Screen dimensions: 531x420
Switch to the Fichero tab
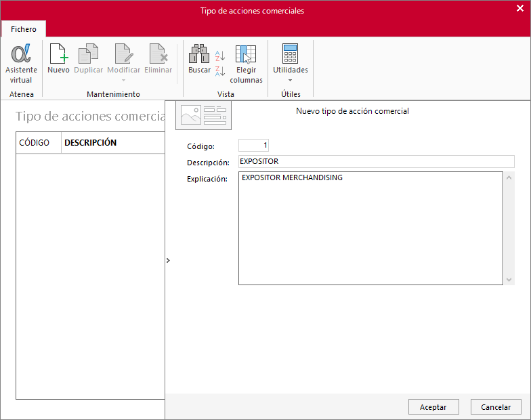click(x=23, y=29)
